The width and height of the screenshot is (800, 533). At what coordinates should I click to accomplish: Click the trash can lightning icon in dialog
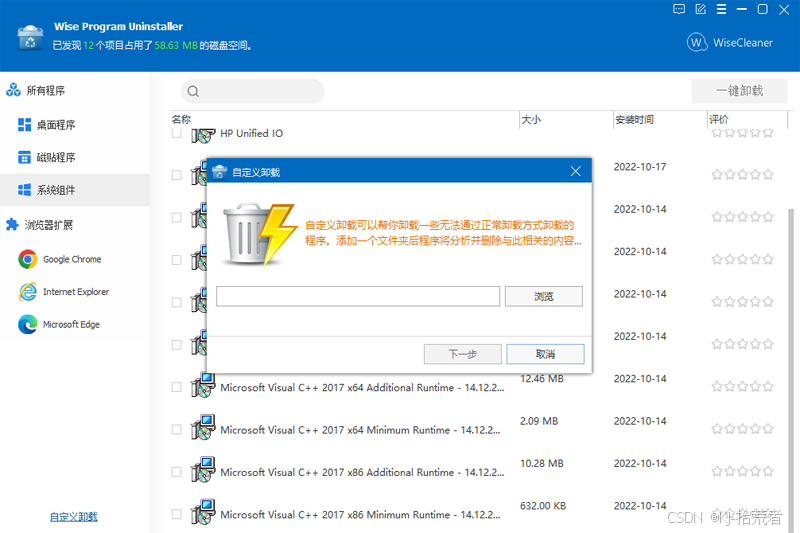(260, 234)
